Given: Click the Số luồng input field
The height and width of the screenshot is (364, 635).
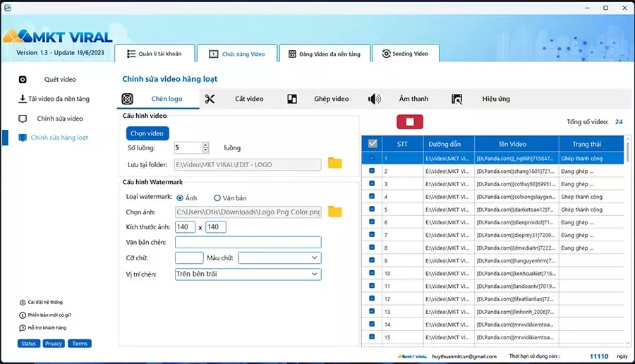Looking at the screenshot, I should tap(188, 147).
